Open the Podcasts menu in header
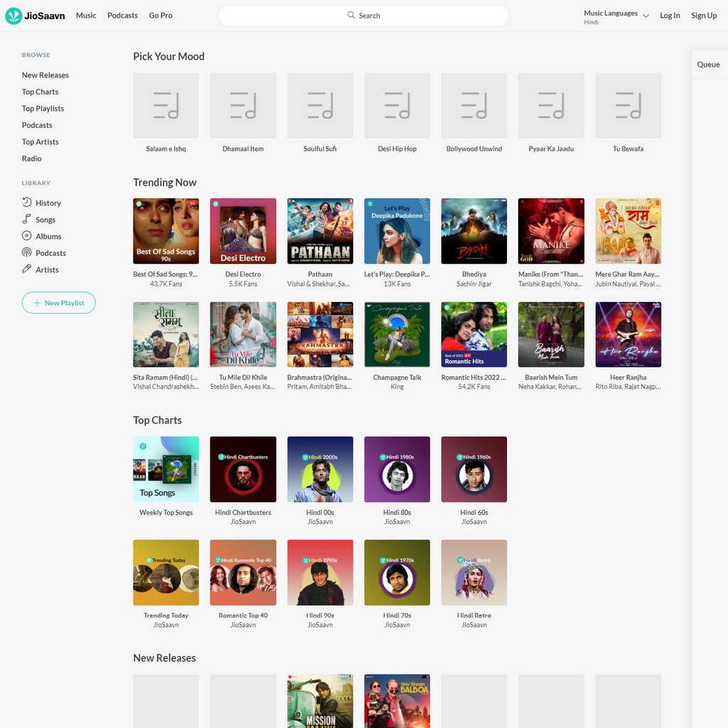 click(122, 16)
